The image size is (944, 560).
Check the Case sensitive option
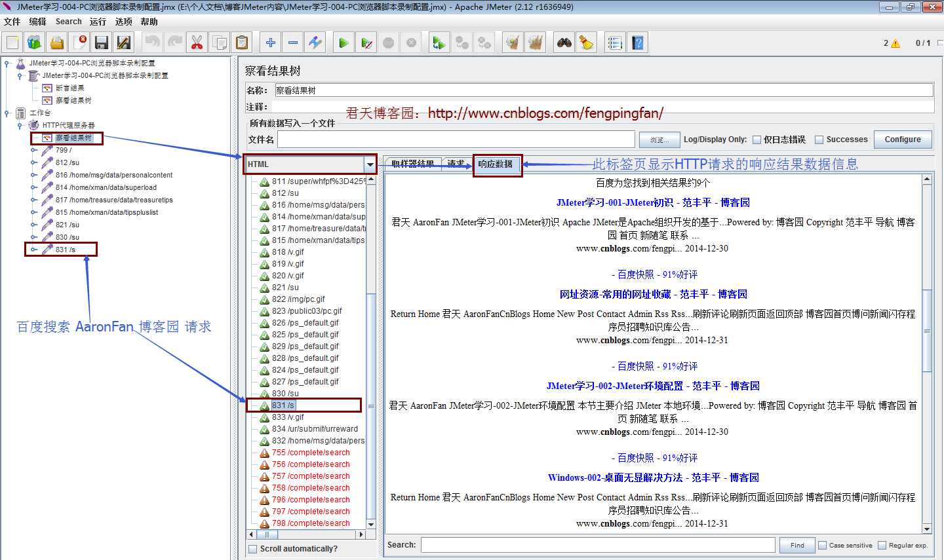pyautogui.click(x=822, y=545)
